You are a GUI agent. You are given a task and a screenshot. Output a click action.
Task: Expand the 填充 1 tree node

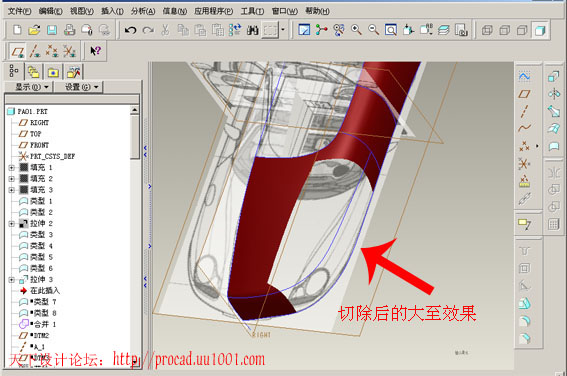(12, 167)
